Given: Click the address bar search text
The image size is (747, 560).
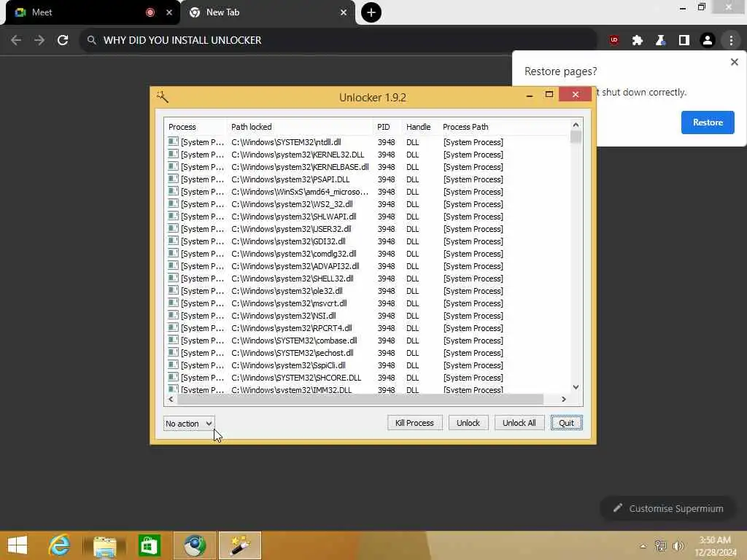Looking at the screenshot, I should tap(182, 40).
